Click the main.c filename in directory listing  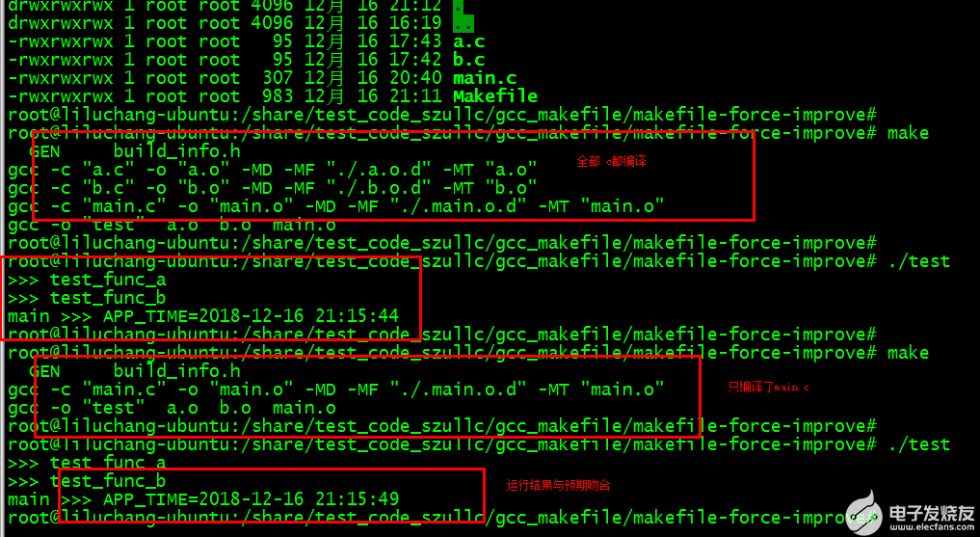pos(485,78)
